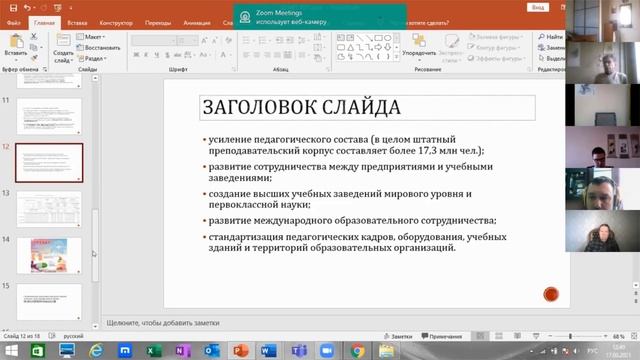Open the Заливка фигуры dropdown
The height and width of the screenshot is (360, 640).
[x=496, y=37]
